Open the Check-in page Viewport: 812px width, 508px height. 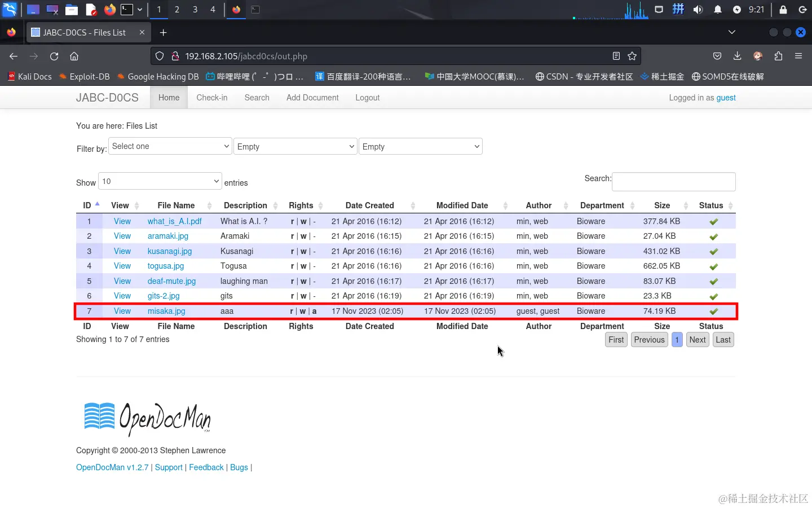[x=212, y=98]
